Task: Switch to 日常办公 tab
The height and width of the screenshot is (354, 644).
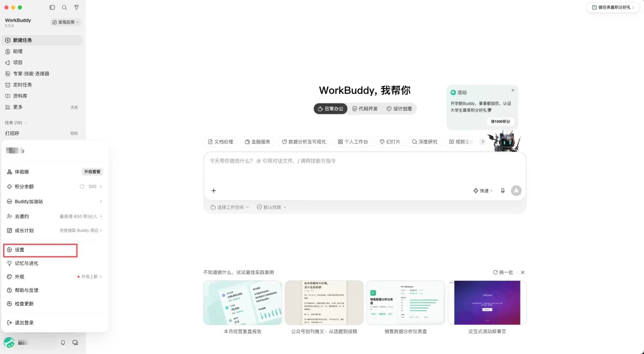Action: [330, 109]
